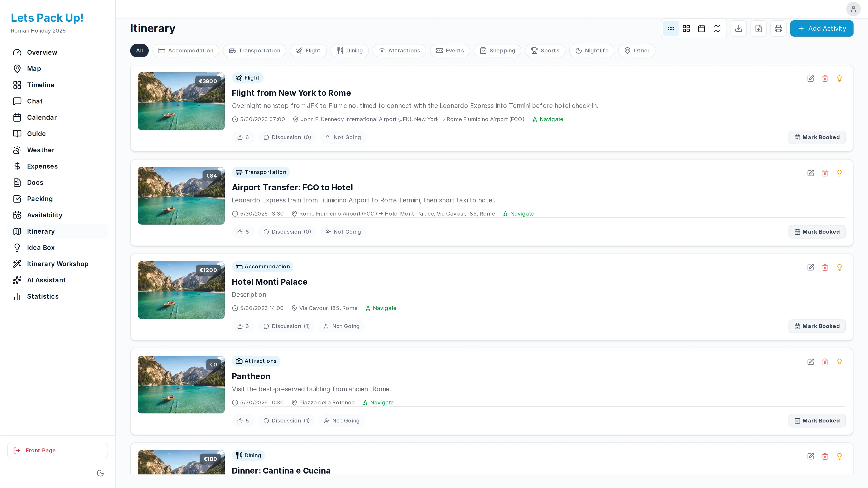Viewport: 868px width, 488px height.
Task: Open Expenses in sidebar
Action: pyautogui.click(x=58, y=166)
